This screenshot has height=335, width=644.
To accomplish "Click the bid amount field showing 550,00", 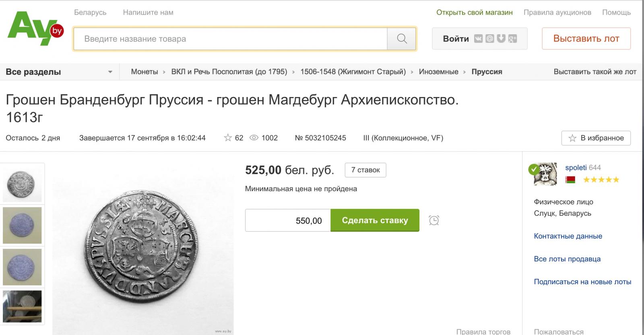I will [288, 220].
